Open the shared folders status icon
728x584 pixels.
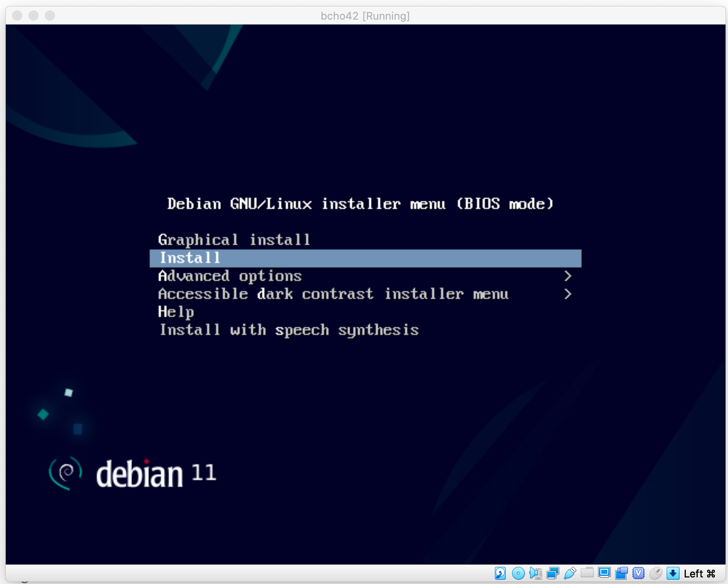(x=587, y=572)
